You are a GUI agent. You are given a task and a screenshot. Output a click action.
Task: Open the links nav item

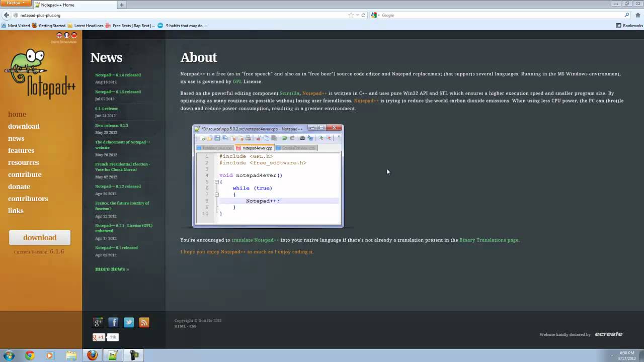pos(16,211)
